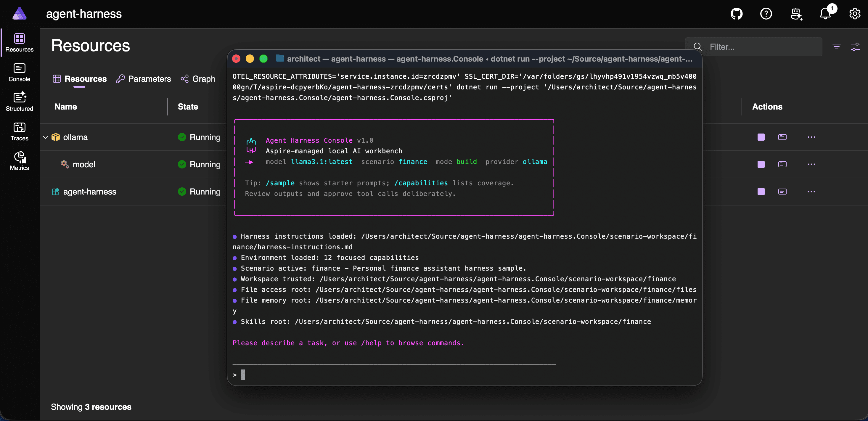Open the GitHub repository icon
Screen dimensions: 868x421
736,14
